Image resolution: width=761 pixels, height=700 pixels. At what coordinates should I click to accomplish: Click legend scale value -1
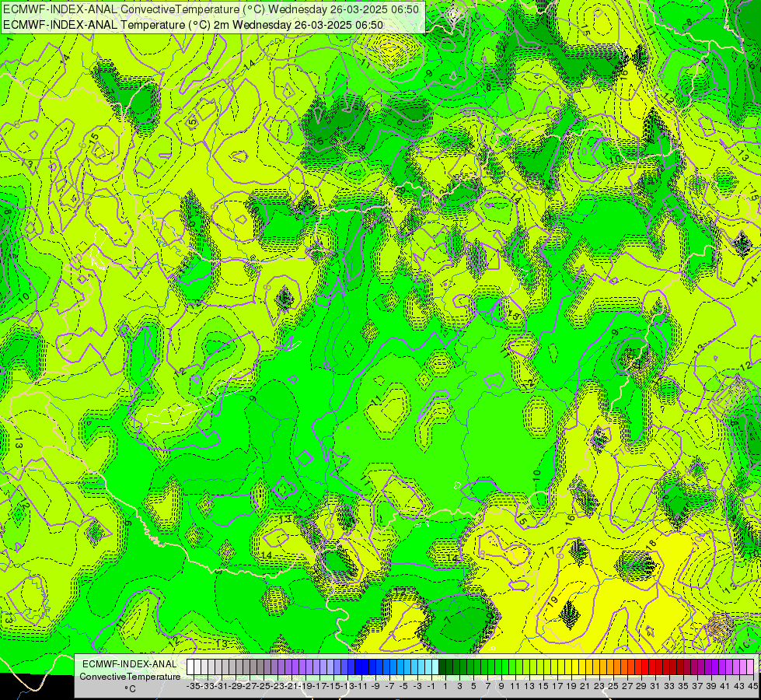[431, 686]
